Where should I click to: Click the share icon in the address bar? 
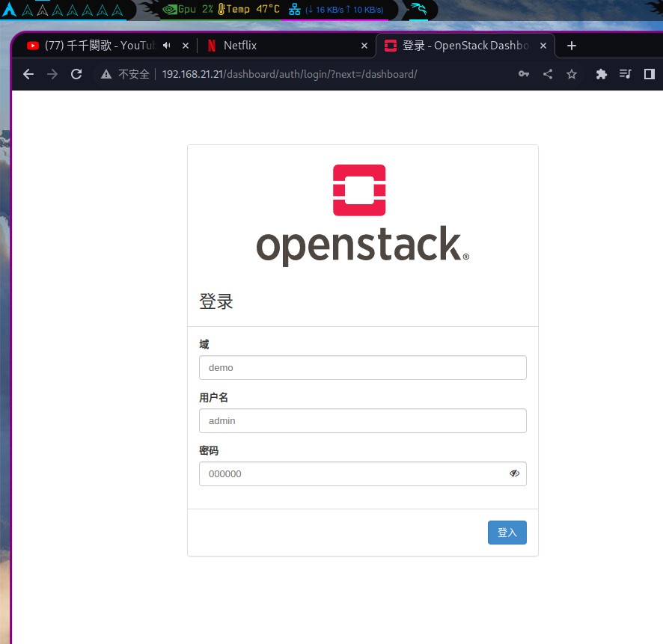coord(547,74)
